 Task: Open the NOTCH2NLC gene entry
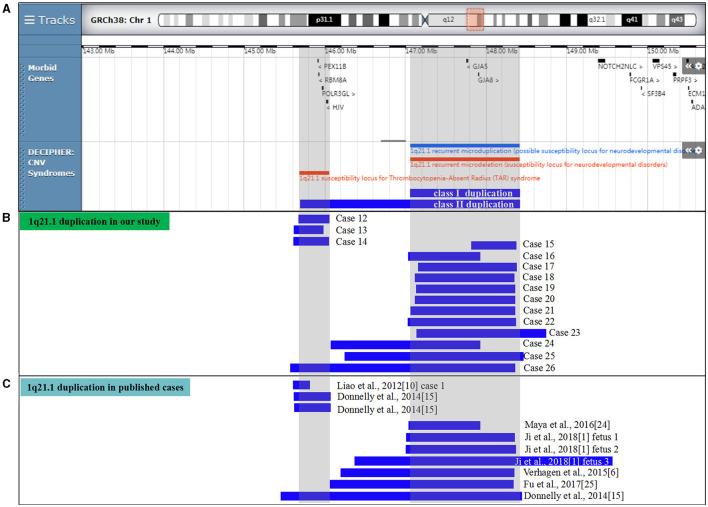click(x=622, y=67)
